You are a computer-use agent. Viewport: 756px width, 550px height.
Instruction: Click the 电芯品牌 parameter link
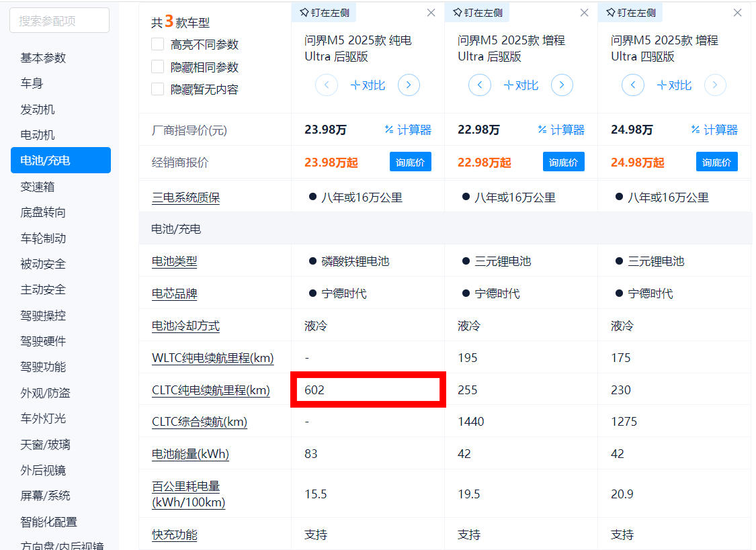click(x=175, y=293)
